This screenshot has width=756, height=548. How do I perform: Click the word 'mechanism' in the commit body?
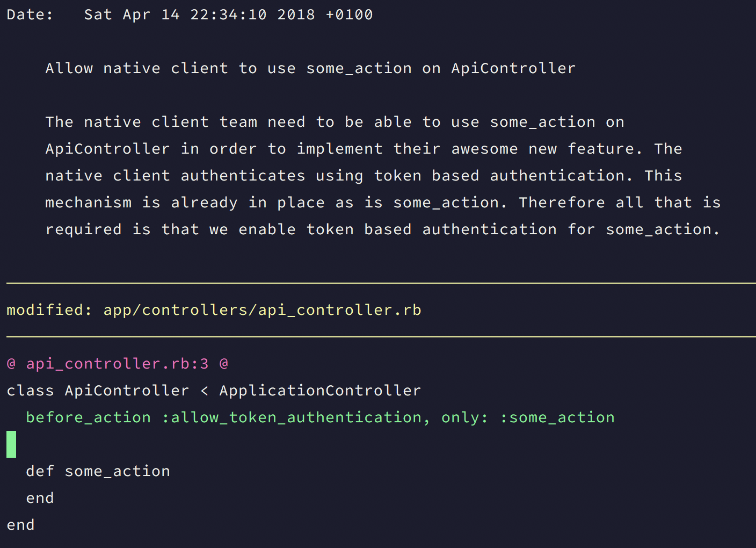tap(88, 203)
